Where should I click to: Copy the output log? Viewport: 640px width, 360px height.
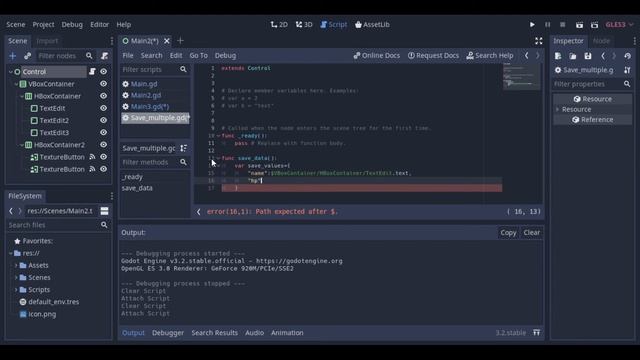point(508,233)
